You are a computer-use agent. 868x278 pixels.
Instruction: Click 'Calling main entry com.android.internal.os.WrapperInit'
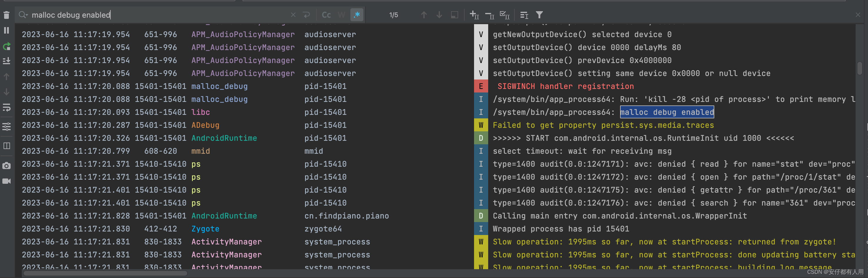pos(620,216)
